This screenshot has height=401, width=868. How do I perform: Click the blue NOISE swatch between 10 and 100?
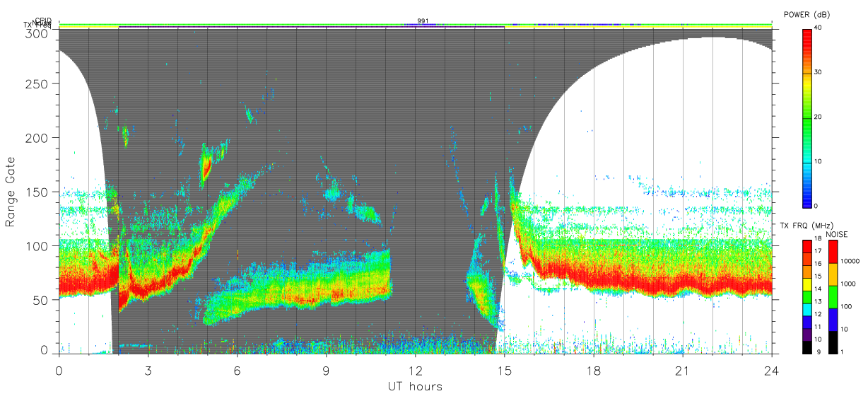[x=833, y=319]
